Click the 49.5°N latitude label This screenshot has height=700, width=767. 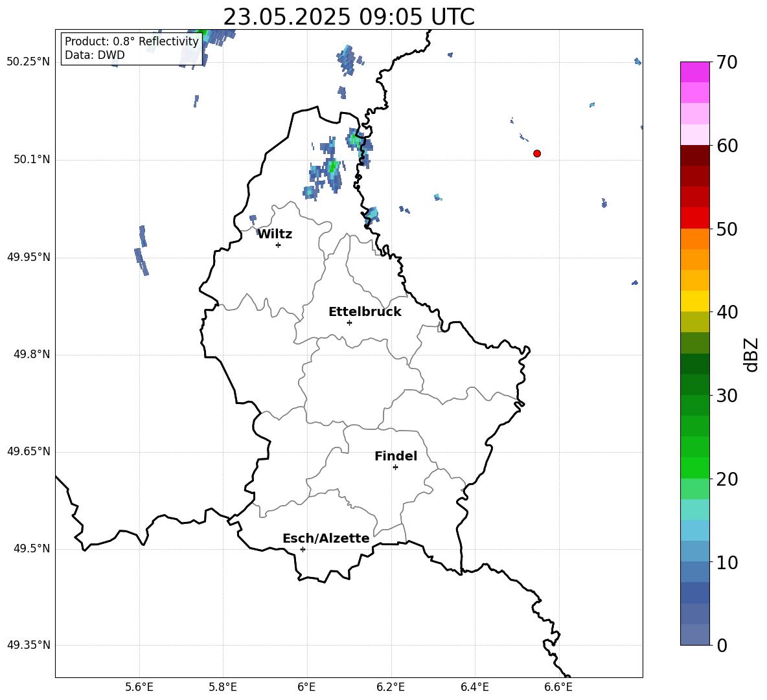click(x=32, y=548)
